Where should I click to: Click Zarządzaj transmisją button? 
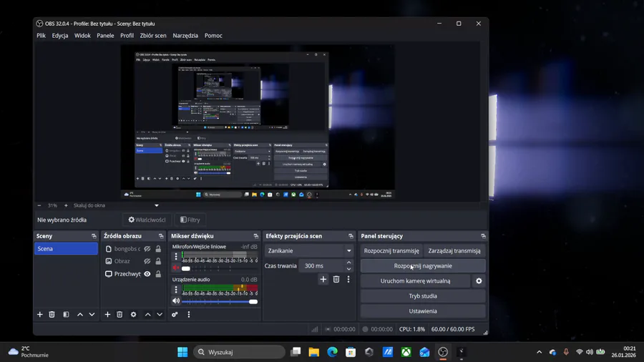(x=454, y=251)
